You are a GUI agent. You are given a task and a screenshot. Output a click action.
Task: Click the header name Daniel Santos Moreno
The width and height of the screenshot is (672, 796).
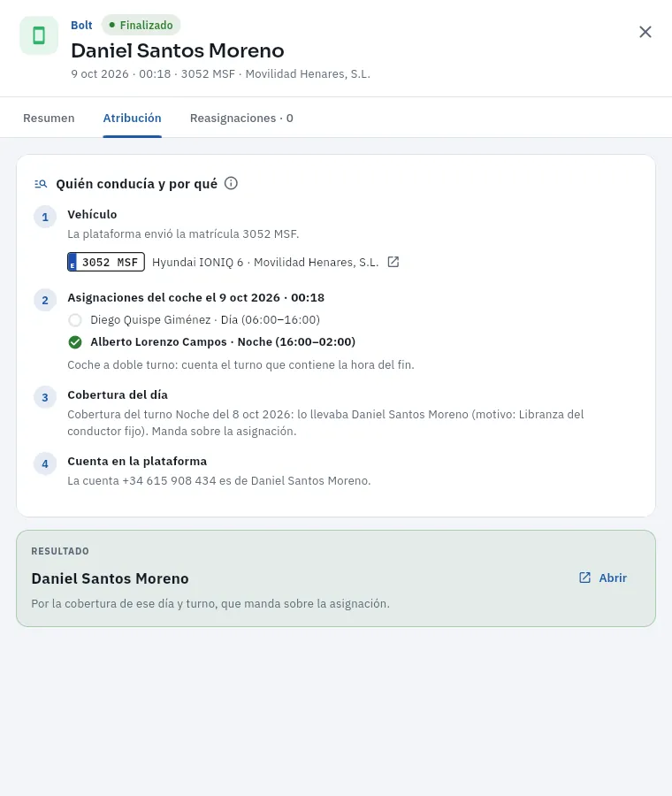point(178,50)
